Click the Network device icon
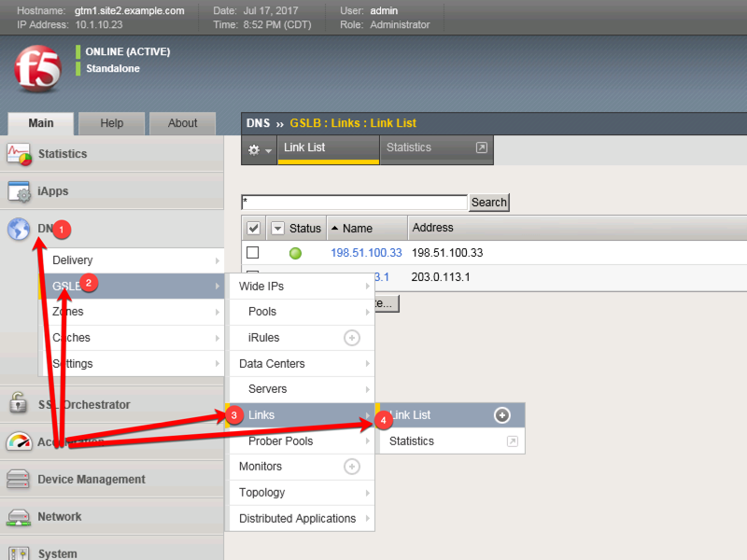This screenshot has height=560, width=747. 19,517
